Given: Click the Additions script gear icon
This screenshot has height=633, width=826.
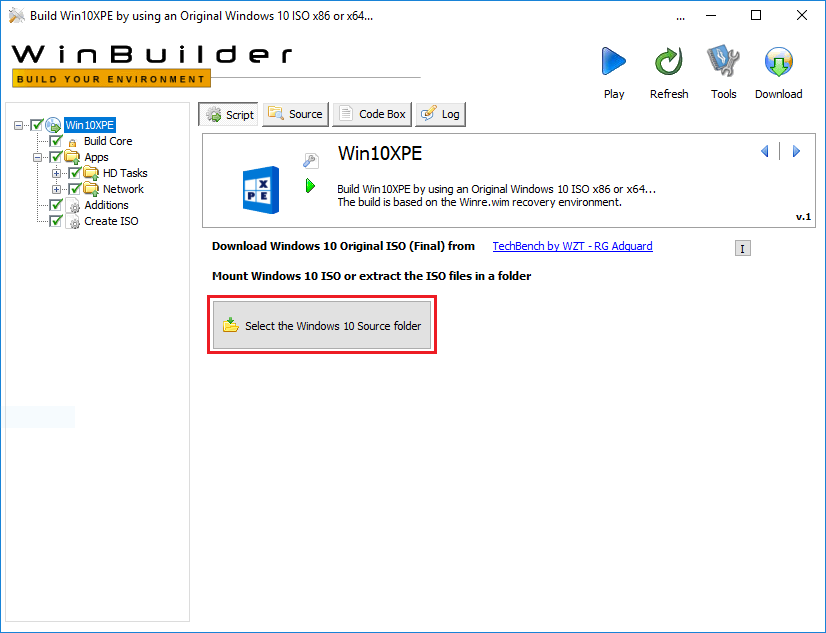Looking at the screenshot, I should click(73, 205).
